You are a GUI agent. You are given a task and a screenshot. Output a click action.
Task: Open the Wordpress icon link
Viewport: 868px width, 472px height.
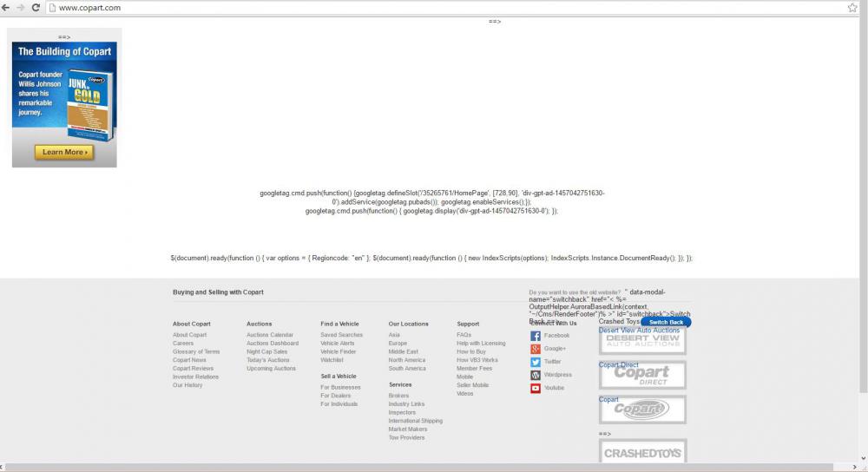tap(536, 375)
